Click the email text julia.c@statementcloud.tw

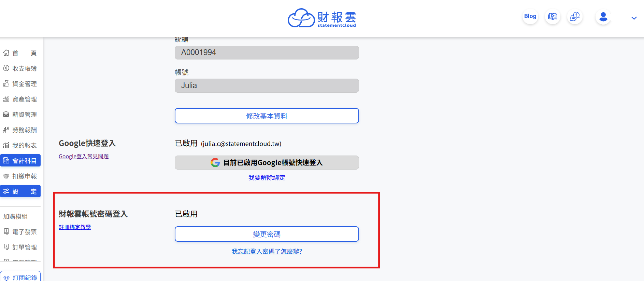[x=241, y=144]
